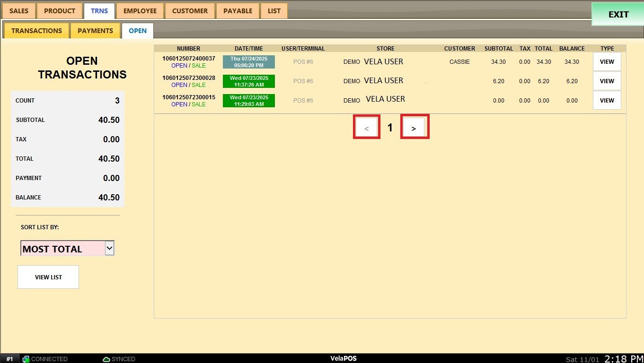Image resolution: width=644 pixels, height=363 pixels.
Task: Open the Sort List By dropdown
Action: [x=109, y=248]
